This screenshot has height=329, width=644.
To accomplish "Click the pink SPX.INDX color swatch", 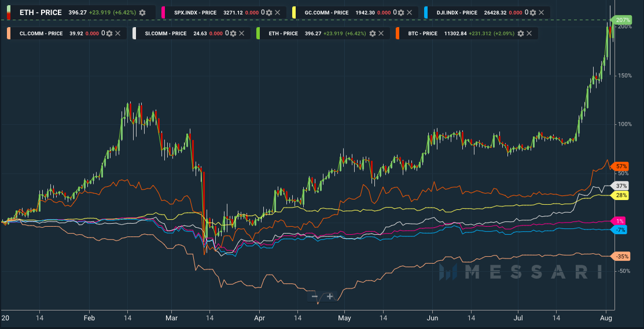I will (x=163, y=12).
